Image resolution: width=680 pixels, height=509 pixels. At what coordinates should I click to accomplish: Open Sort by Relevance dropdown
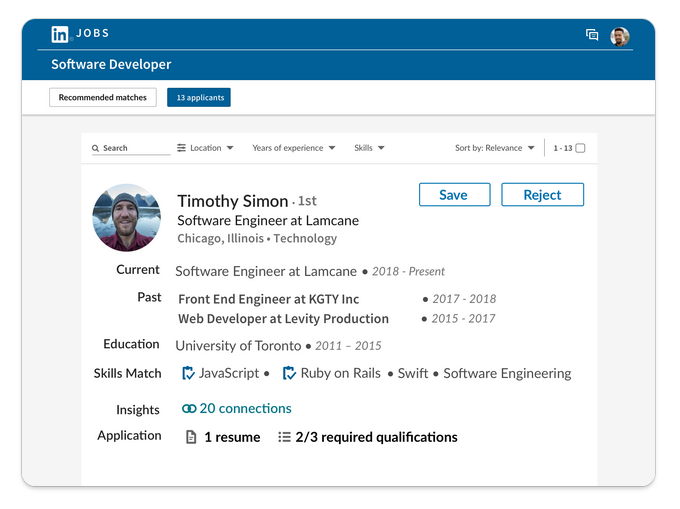pyautogui.click(x=494, y=148)
